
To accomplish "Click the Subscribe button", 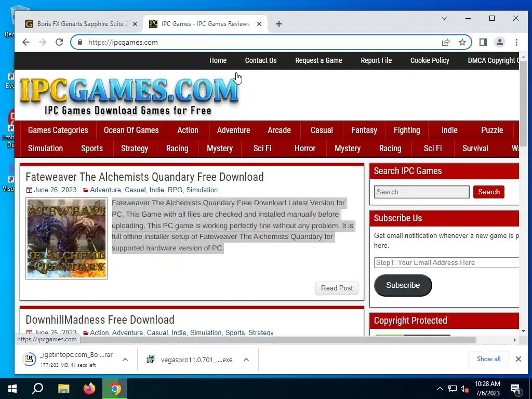I will 403,285.
